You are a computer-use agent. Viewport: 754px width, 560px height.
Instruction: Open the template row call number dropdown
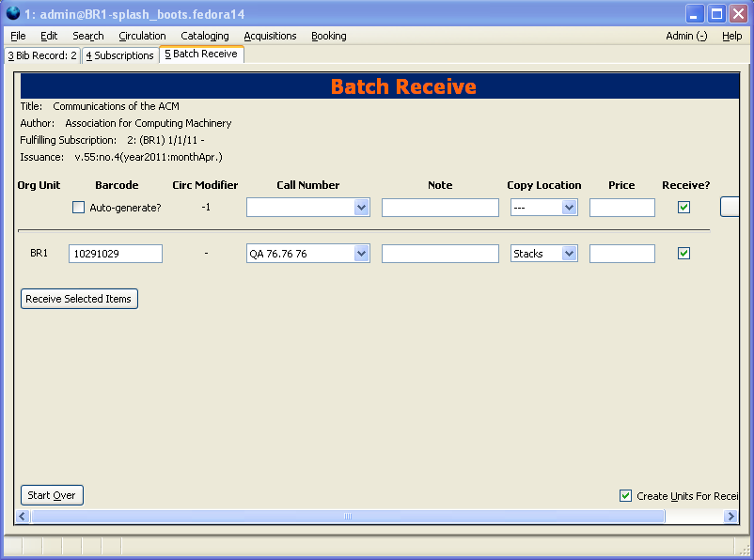361,208
